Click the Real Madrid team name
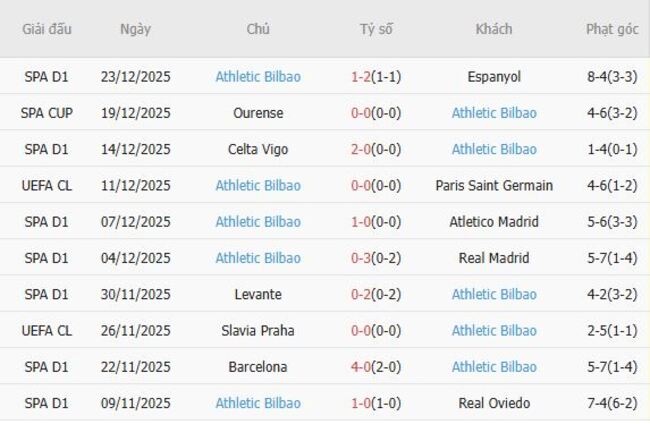This screenshot has height=424, width=650. pos(493,258)
